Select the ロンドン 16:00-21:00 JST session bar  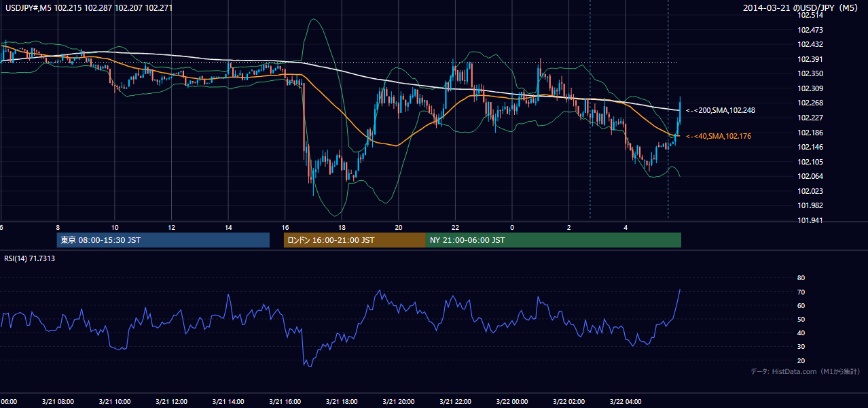tap(355, 240)
